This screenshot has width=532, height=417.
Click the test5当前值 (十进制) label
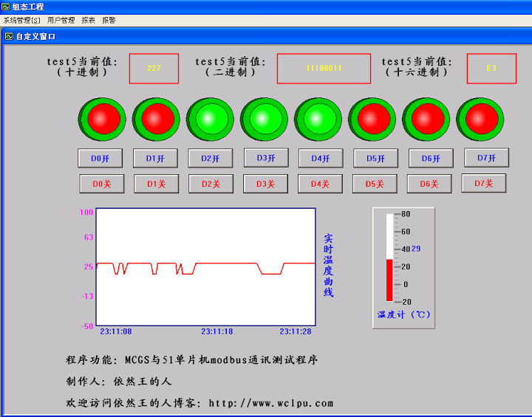click(82, 67)
